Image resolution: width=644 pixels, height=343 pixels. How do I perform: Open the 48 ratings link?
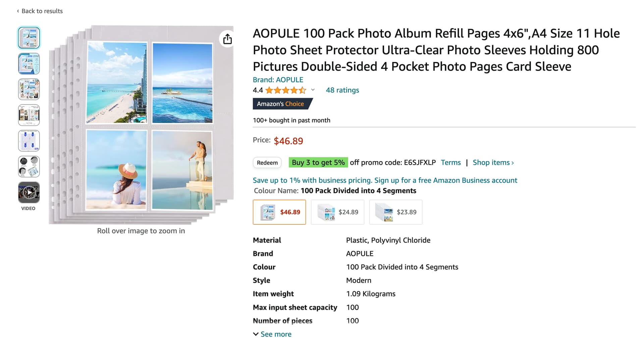[342, 90]
